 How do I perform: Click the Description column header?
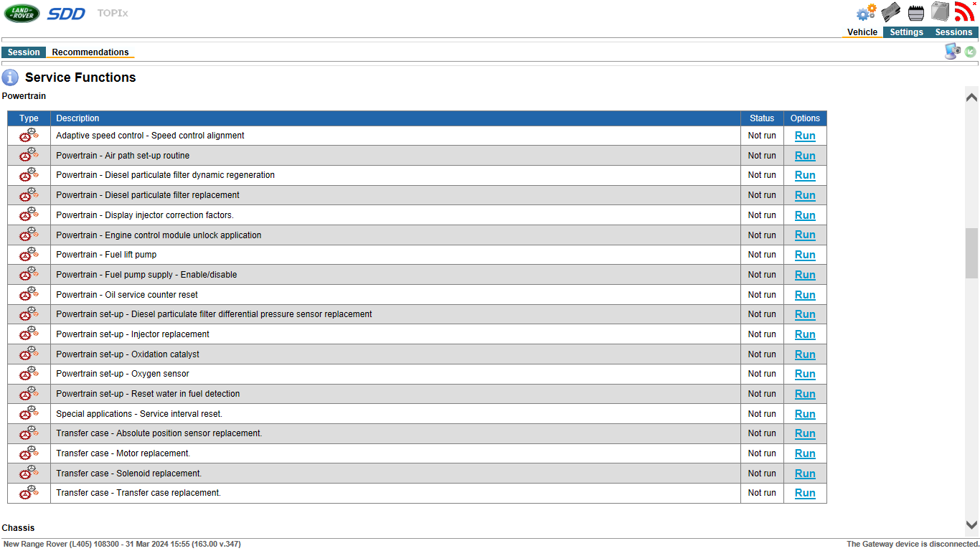tap(395, 118)
